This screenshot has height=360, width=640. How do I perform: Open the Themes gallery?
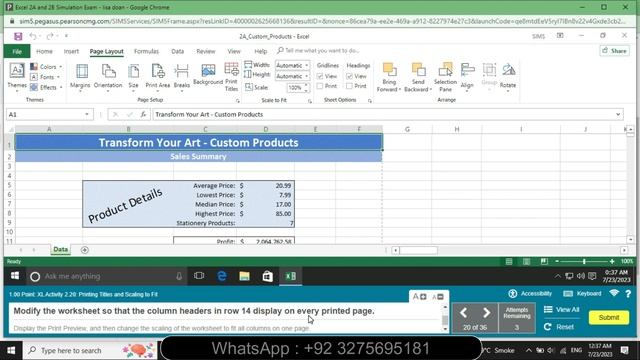17,77
